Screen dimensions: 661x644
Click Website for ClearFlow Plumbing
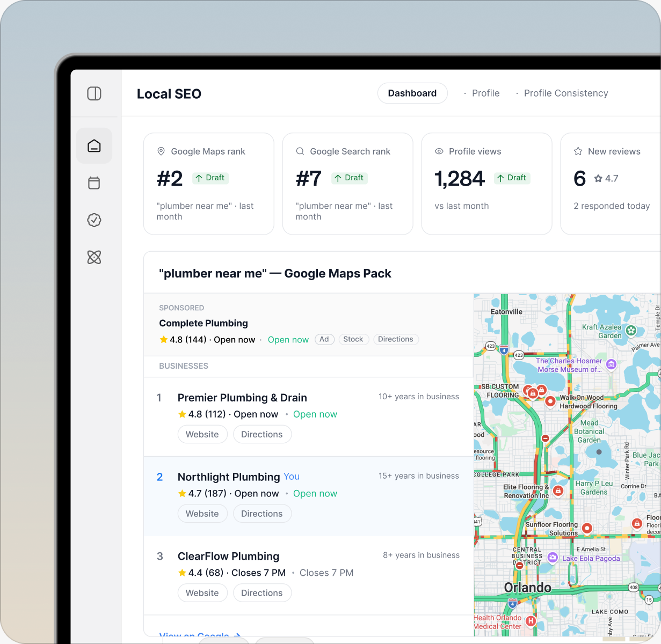click(x=202, y=593)
